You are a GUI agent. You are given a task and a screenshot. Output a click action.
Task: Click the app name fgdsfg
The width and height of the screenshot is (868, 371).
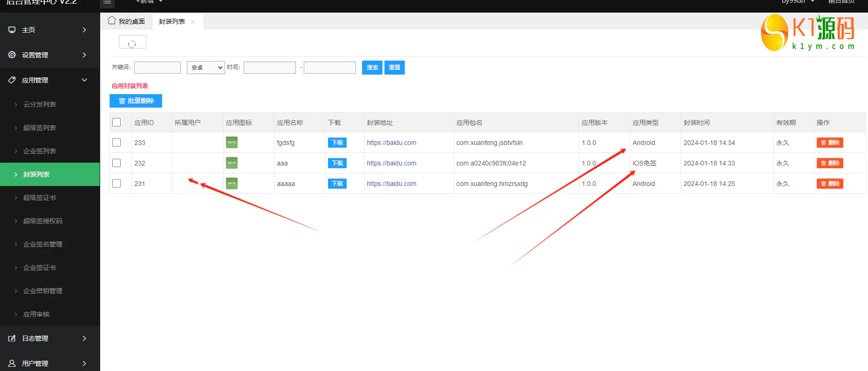click(x=286, y=143)
